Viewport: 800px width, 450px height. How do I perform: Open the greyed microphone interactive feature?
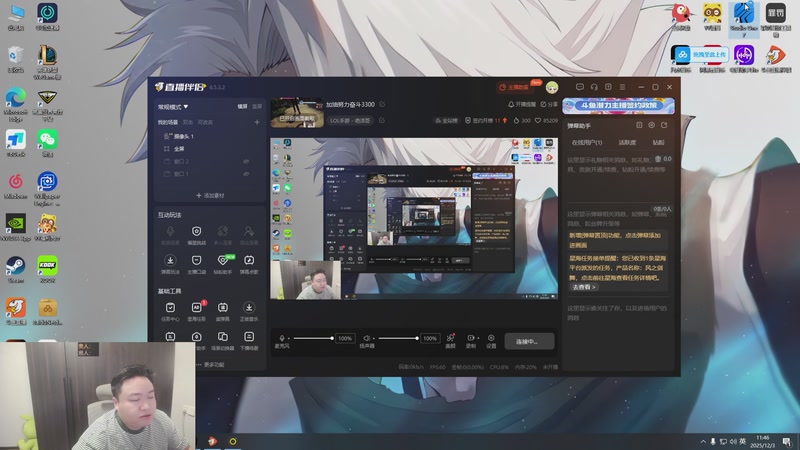coord(170,235)
